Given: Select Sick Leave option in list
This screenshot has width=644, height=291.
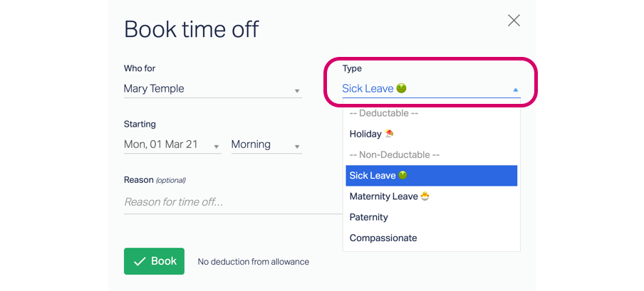Looking at the screenshot, I should pos(431,176).
